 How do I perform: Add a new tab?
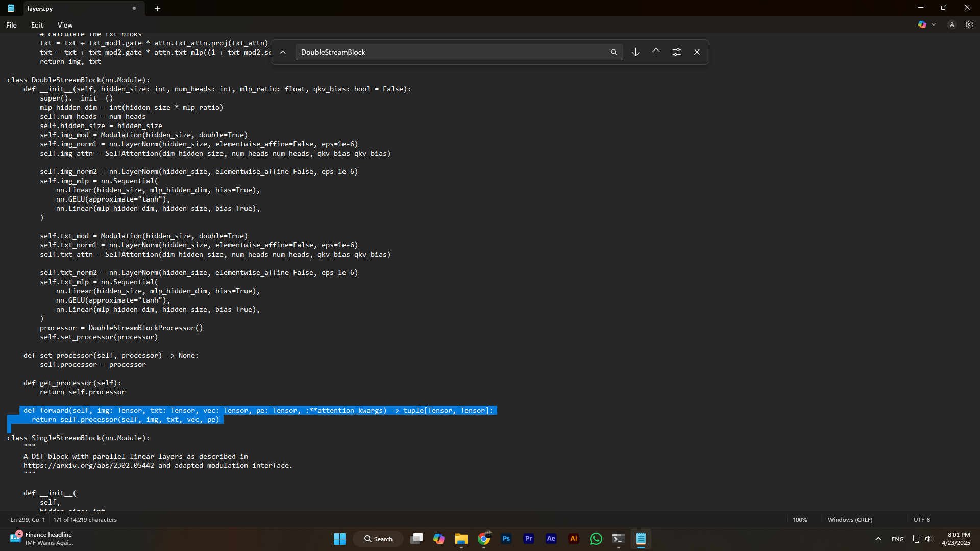157,8
